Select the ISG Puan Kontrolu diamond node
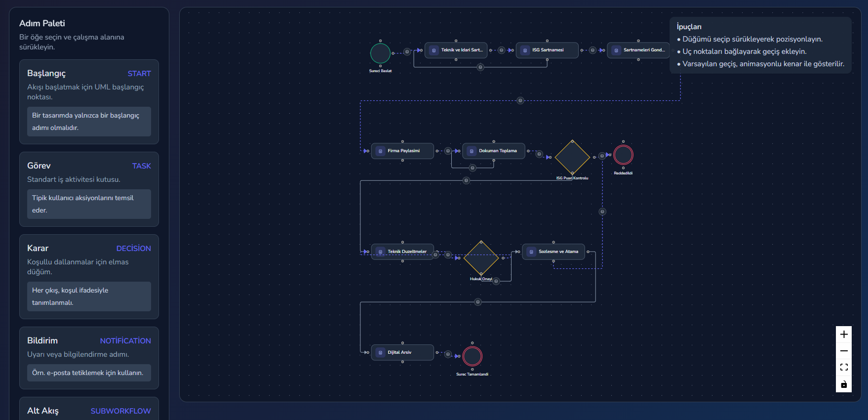Screen dimensions: 868x420 click(573, 158)
